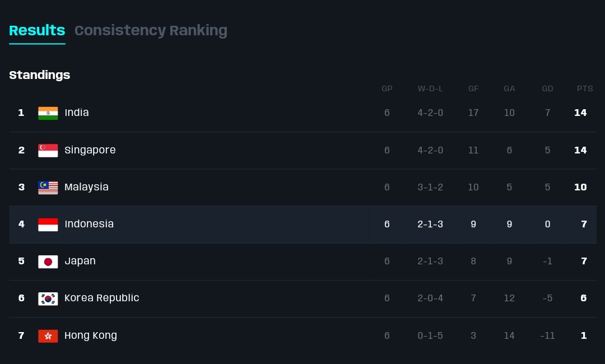Click the PTS column header
Viewport: 605px width, 364px height.
click(x=585, y=88)
